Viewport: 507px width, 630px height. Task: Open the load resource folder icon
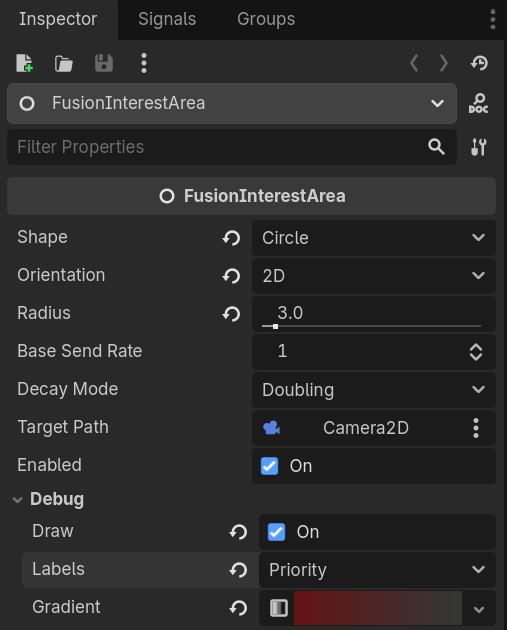(63, 63)
